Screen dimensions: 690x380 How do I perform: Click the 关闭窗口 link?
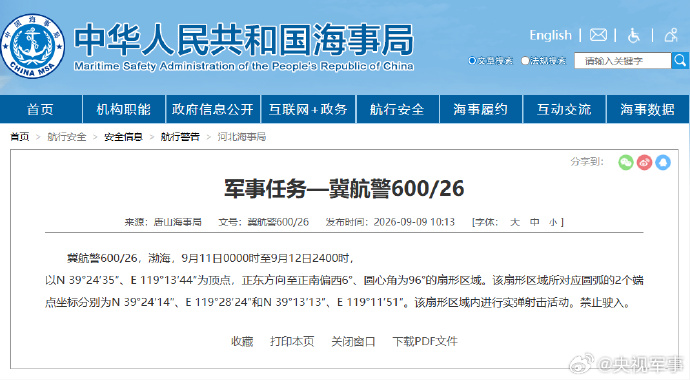click(353, 341)
